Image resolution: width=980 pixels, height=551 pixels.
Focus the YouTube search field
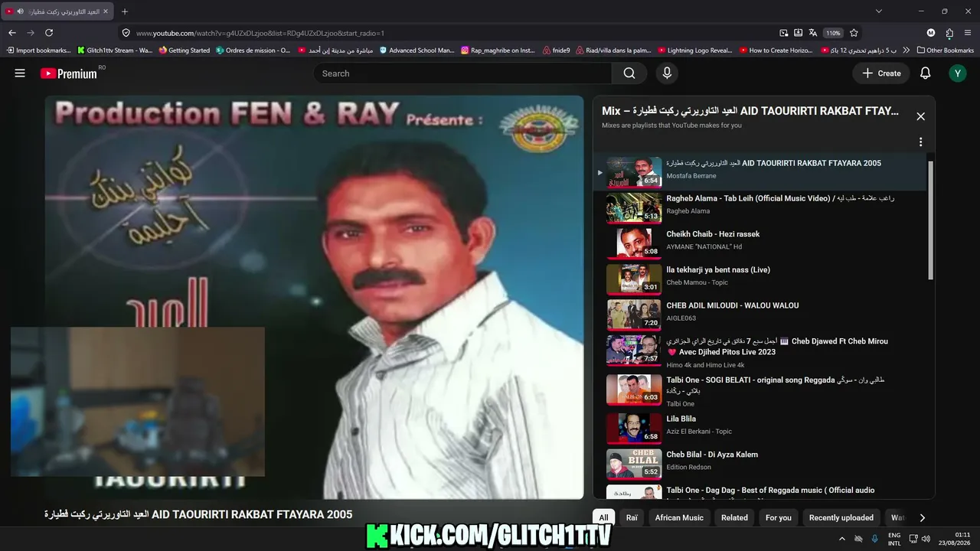[462, 73]
